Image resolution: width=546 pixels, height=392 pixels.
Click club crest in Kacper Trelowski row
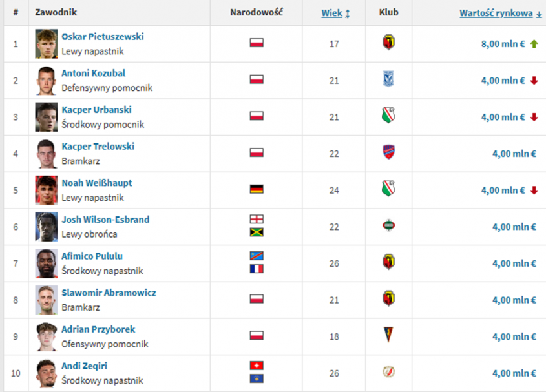[x=388, y=153]
